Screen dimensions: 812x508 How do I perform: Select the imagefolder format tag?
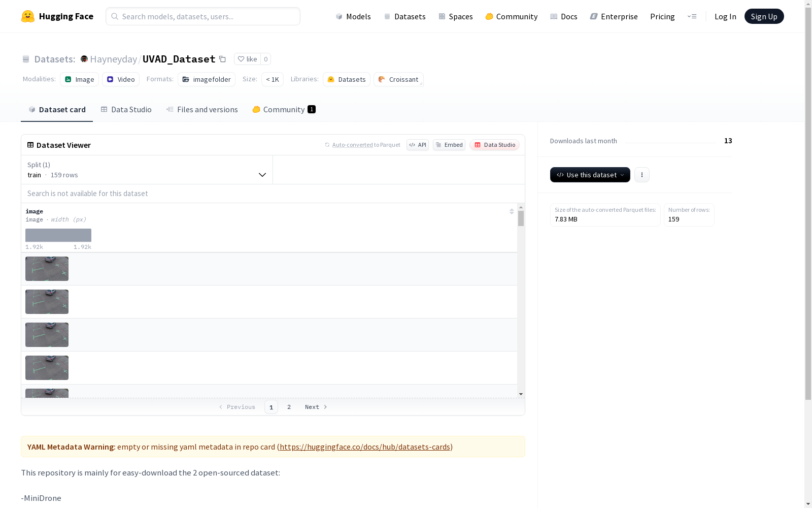pyautogui.click(x=207, y=79)
